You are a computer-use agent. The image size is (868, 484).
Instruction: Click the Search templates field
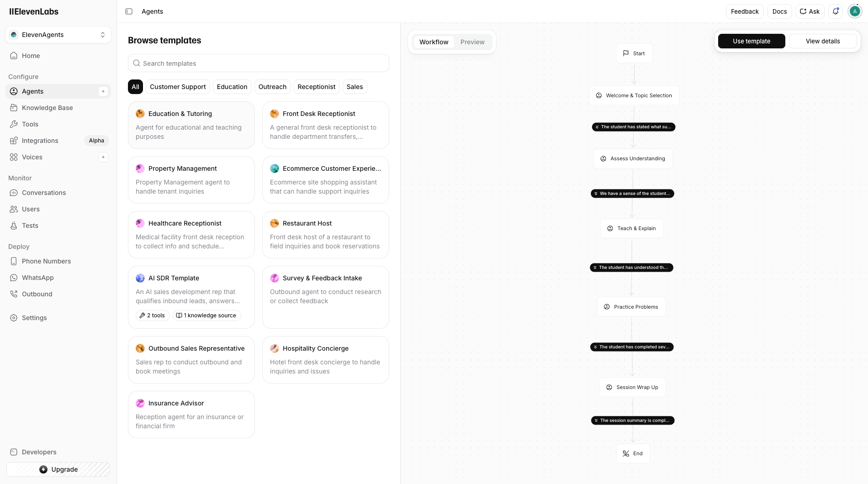(258, 63)
